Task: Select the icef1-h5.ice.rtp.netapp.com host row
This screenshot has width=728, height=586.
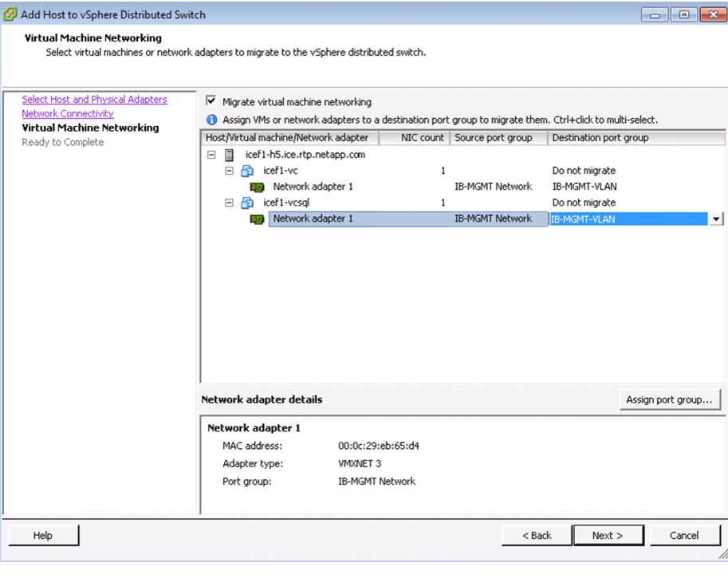Action: (305, 155)
